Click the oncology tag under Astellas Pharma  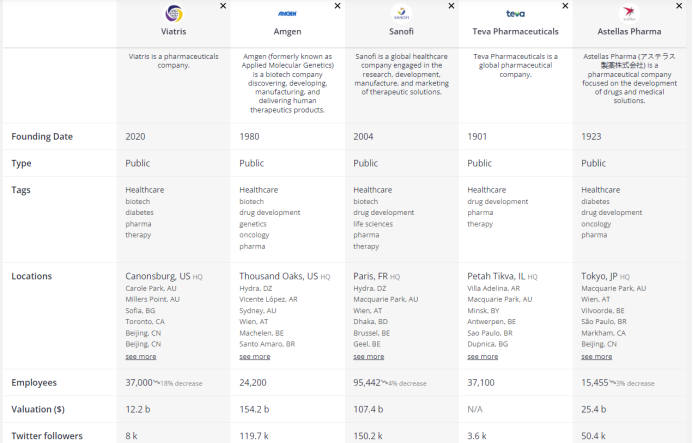596,224
